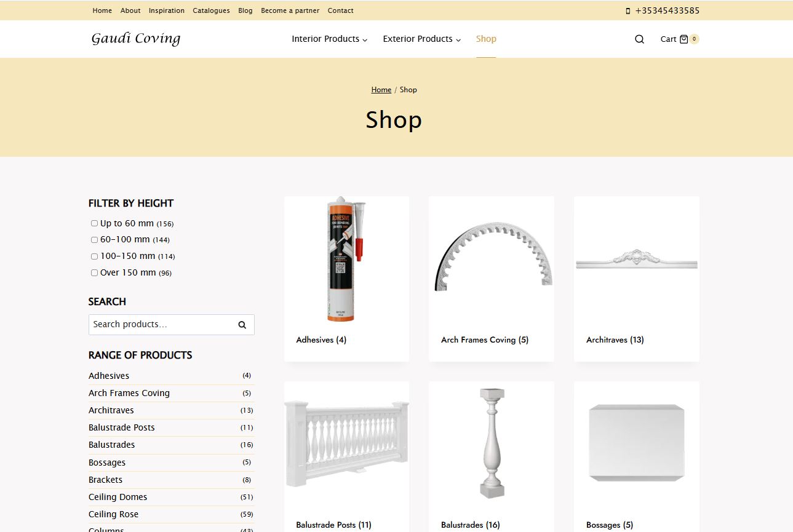This screenshot has height=532, width=793.
Task: Open the Adhesives product image thumbnail
Action: point(346,259)
